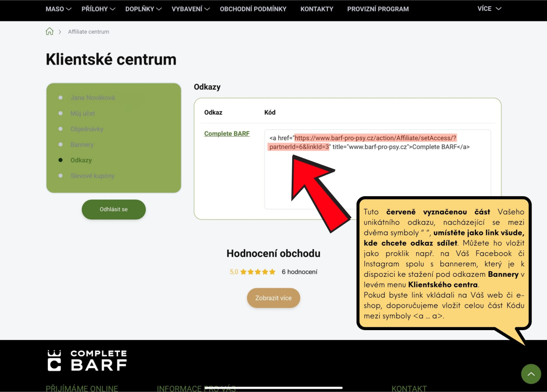The image size is (547, 392).
Task: Click the Affiliate centrum breadcrumb
Action: tap(88, 32)
